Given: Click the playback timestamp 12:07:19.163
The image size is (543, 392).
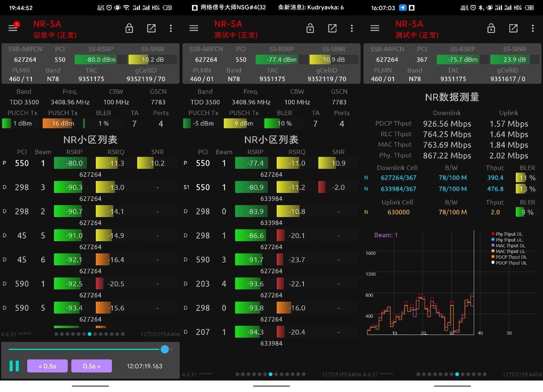Looking at the screenshot, I should click(x=144, y=366).
